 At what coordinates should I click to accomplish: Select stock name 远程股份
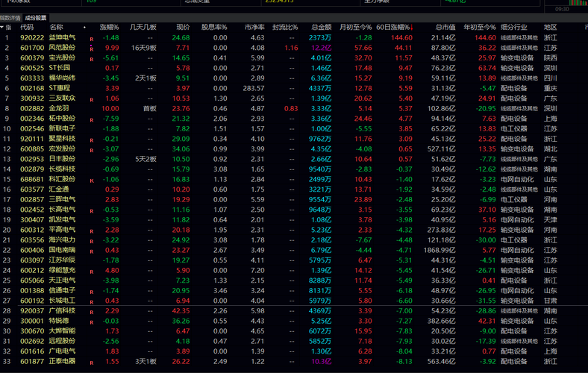coord(62,341)
